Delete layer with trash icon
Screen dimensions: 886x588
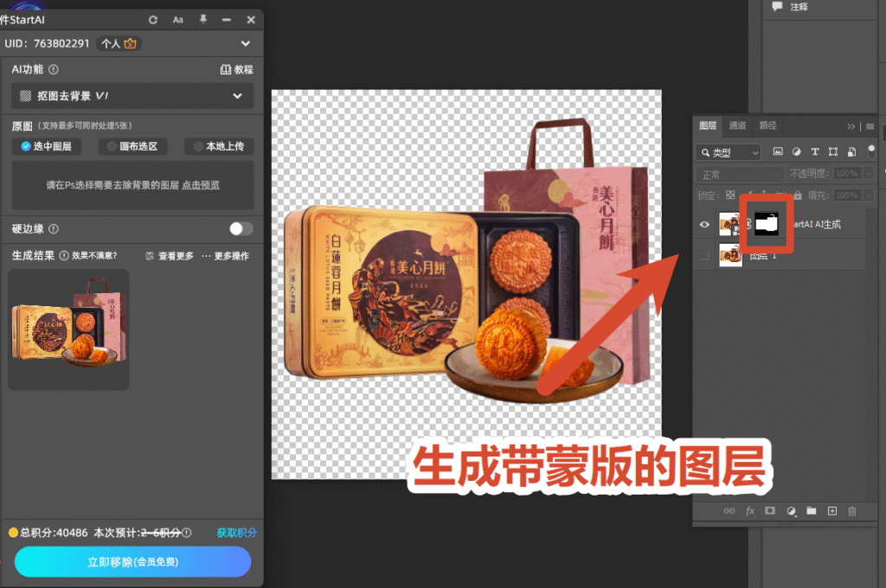[852, 511]
